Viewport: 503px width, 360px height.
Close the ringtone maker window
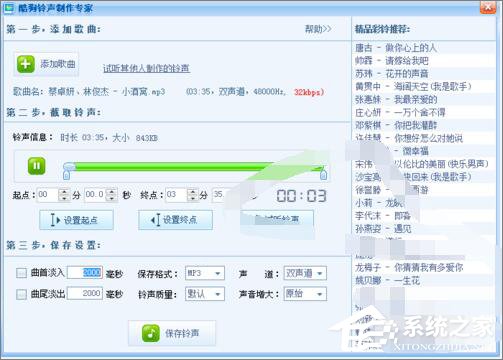click(488, 7)
